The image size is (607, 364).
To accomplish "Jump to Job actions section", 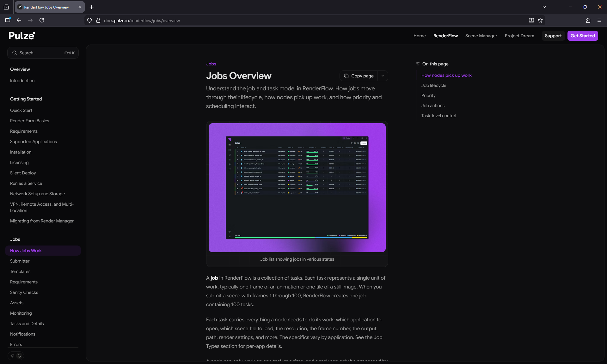I will (433, 106).
